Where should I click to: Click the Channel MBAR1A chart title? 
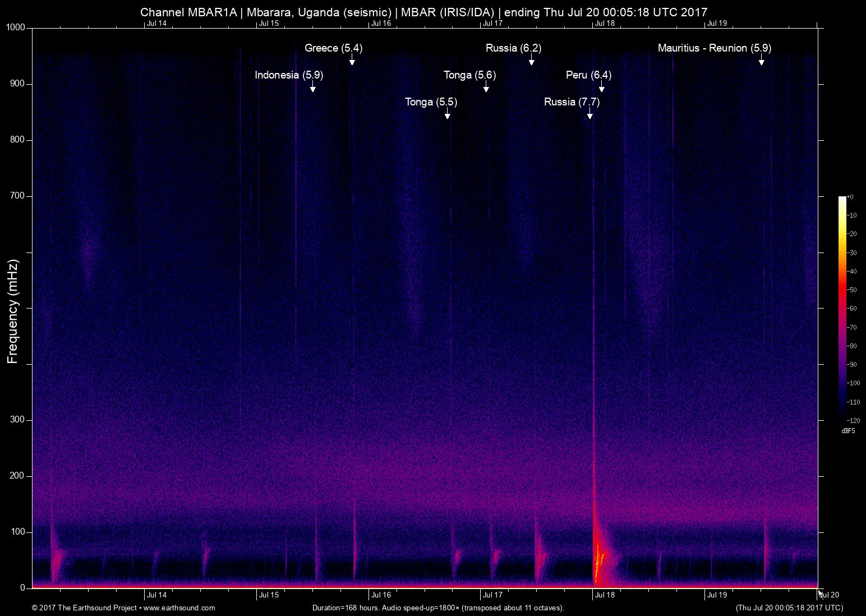423,12
